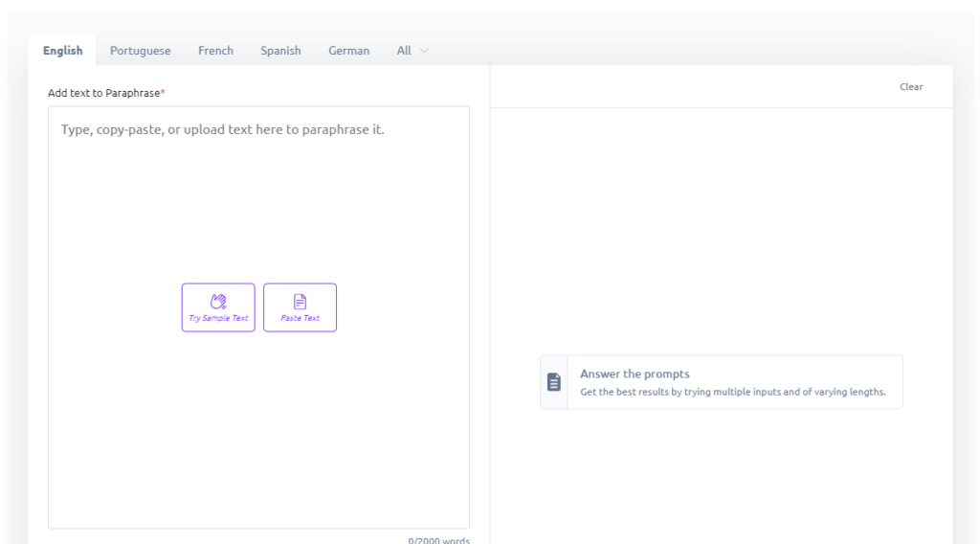980x544 pixels.
Task: Click the hint text about multiple inputs
Action: pyautogui.click(x=732, y=392)
